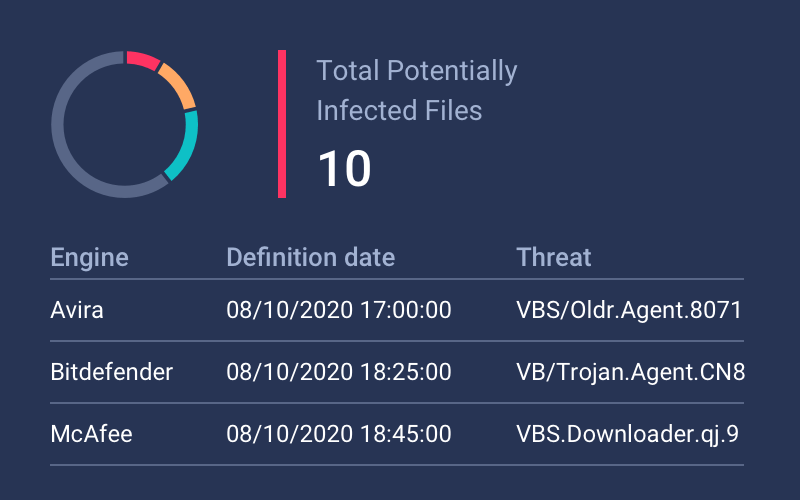This screenshot has height=500, width=800.
Task: Open the VBS.Downloader.qj.9 threat
Action: (x=627, y=434)
